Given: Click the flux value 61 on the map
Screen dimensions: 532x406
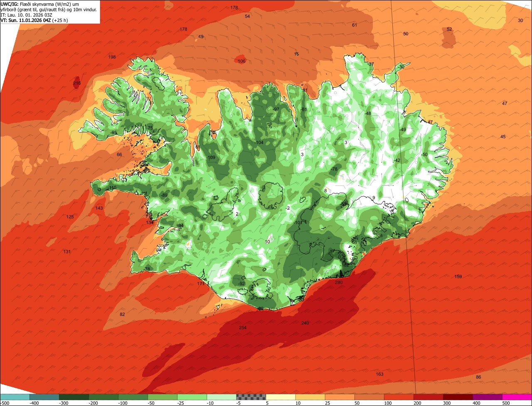Looking at the screenshot, I should tap(355, 25).
